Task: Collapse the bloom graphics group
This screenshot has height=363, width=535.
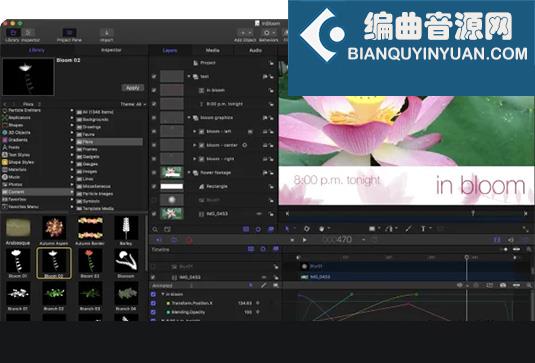Action: [x=189, y=118]
